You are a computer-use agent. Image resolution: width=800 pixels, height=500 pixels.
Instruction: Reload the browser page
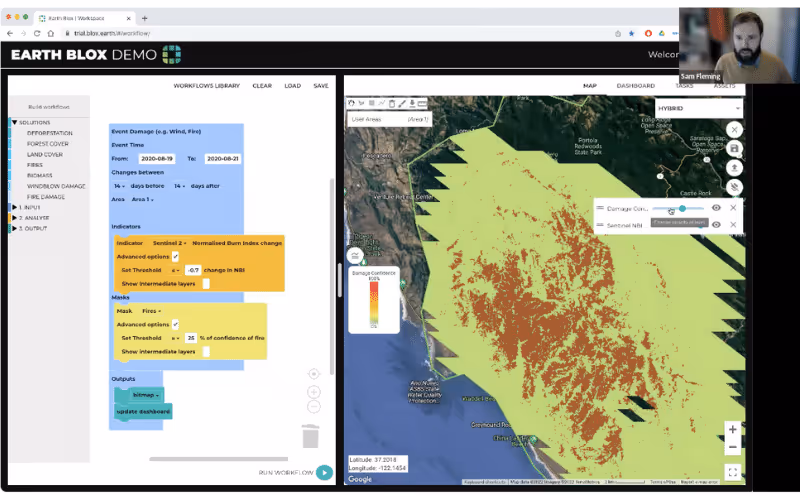coord(37,33)
